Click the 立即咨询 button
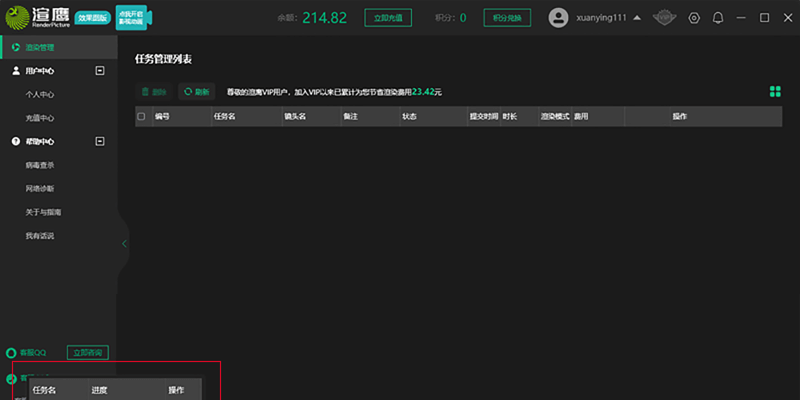 [x=87, y=352]
